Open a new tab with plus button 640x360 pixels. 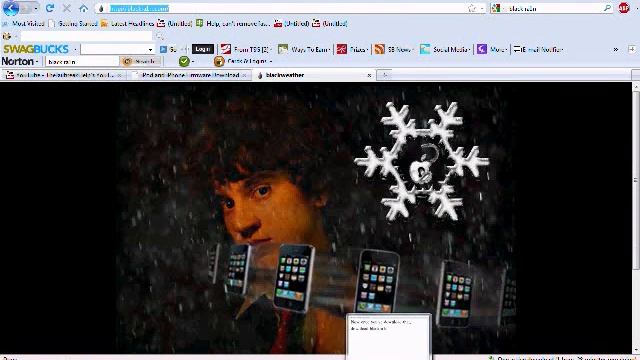coord(384,75)
